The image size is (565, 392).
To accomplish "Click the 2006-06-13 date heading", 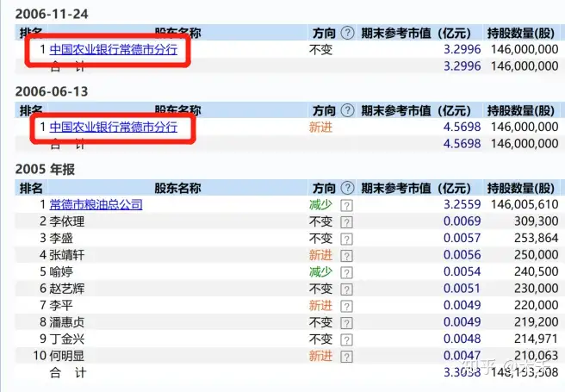I will tap(52, 91).
